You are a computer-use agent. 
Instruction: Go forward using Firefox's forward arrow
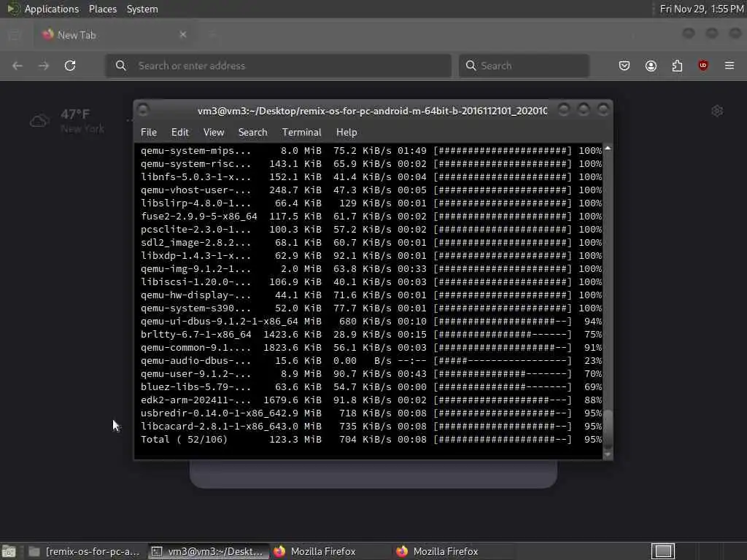(44, 66)
